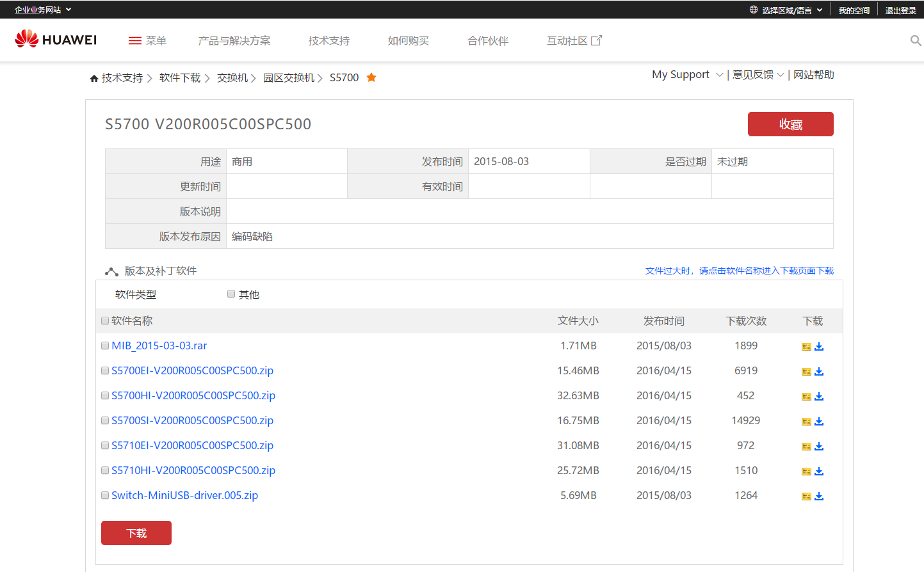The image size is (924, 572).
Task: Check the box for S5710HI-V200R005C00SPC500.zip
Action: [x=105, y=470]
